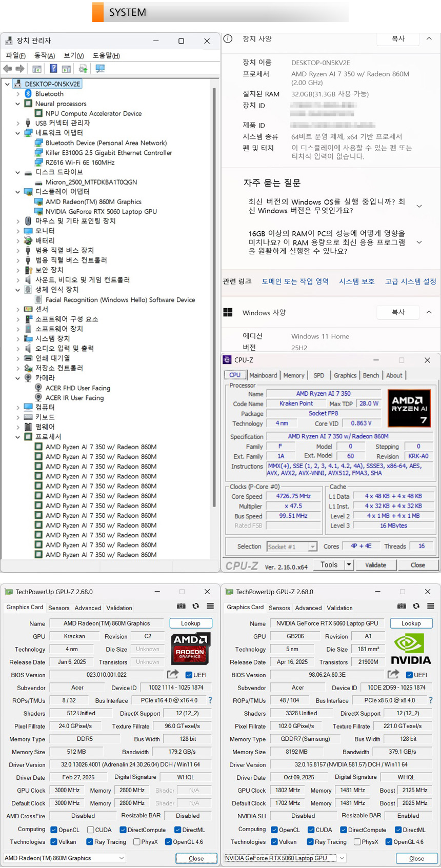Collapse the 프로세서 tree node in Device Manager
Screen dimensions: 441x868
pos(18,437)
